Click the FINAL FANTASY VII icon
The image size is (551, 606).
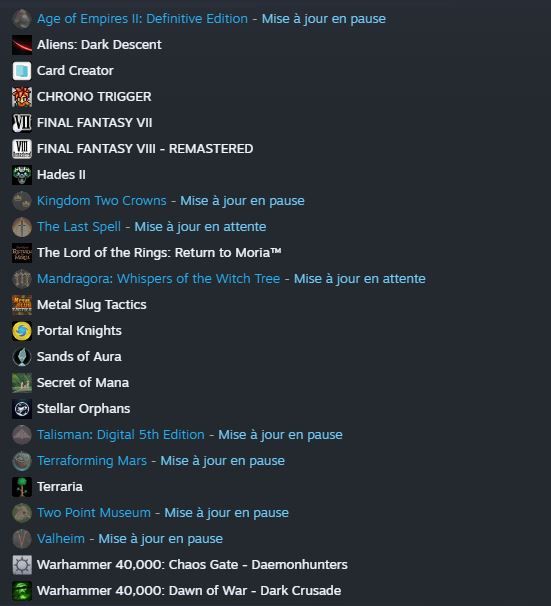[x=22, y=123]
